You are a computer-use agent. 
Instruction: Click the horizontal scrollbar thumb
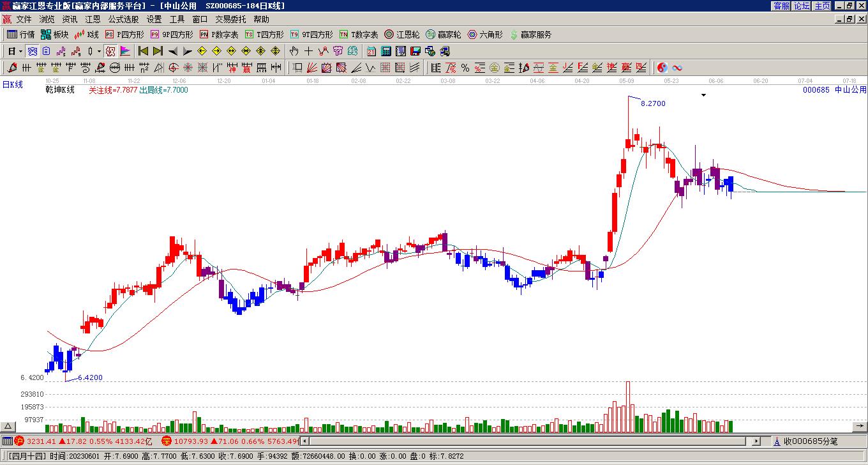click(527, 441)
